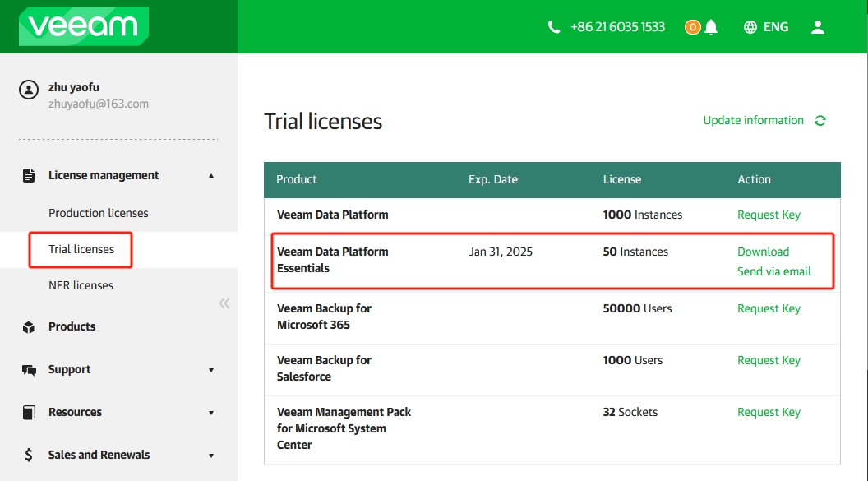Click the Trial licenses page heading
Image resolution: width=868 pixels, height=481 pixels.
pos(323,122)
